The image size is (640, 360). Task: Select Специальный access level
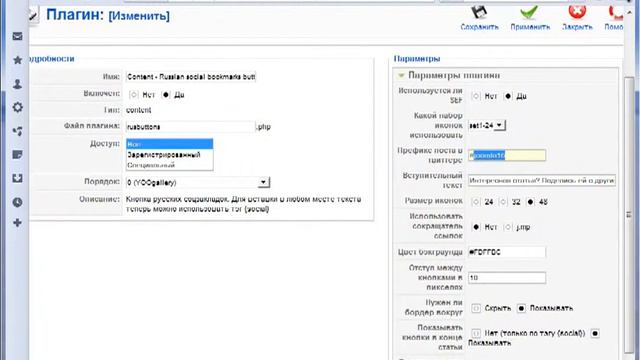click(169, 165)
